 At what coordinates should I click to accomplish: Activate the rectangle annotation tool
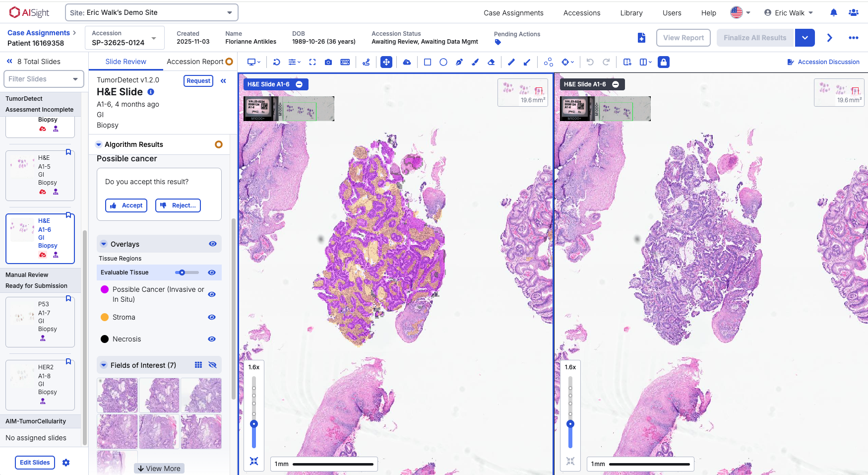coord(427,62)
